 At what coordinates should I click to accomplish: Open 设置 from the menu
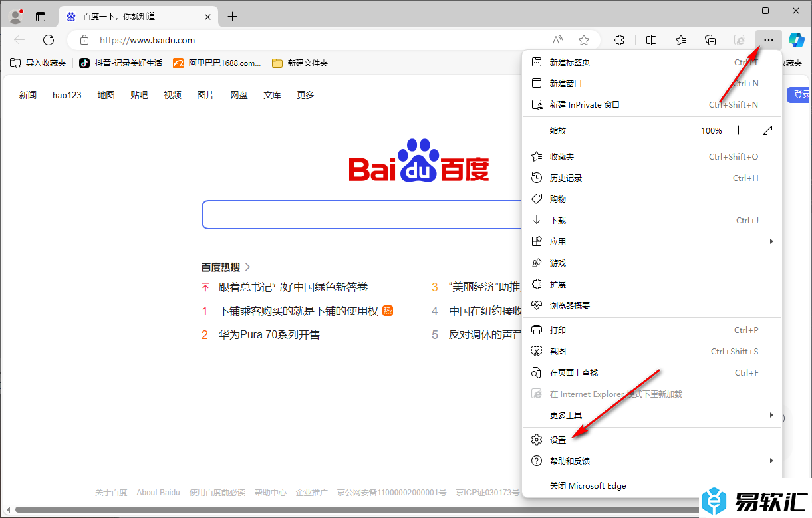(652, 440)
